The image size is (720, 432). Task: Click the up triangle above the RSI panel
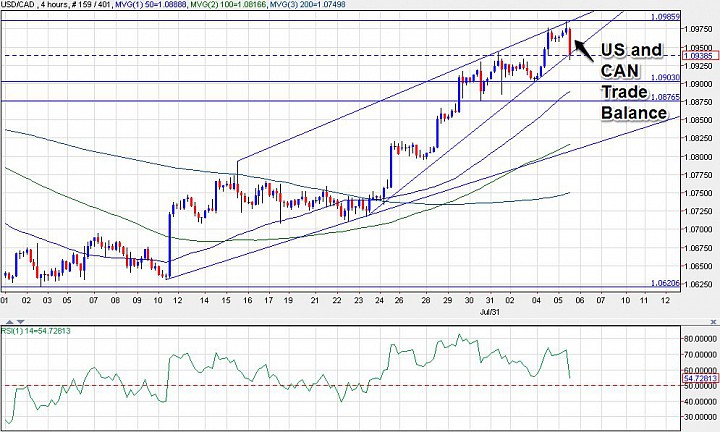click(8, 322)
